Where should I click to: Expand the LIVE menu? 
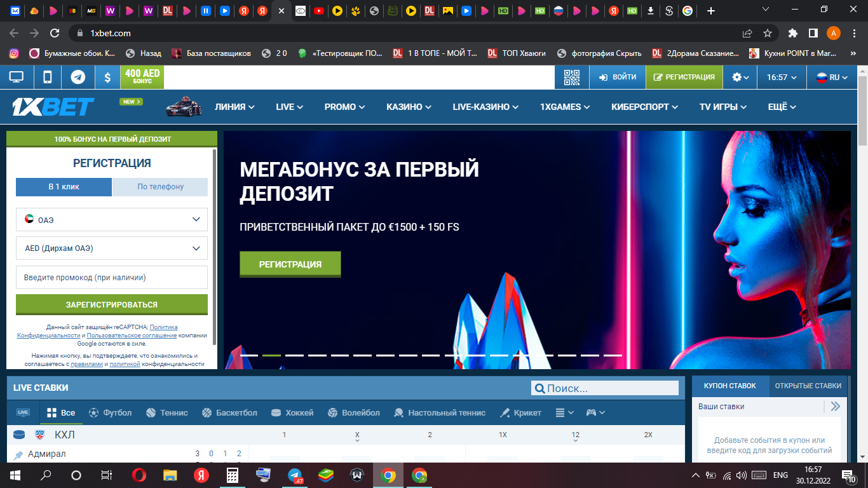tap(289, 107)
